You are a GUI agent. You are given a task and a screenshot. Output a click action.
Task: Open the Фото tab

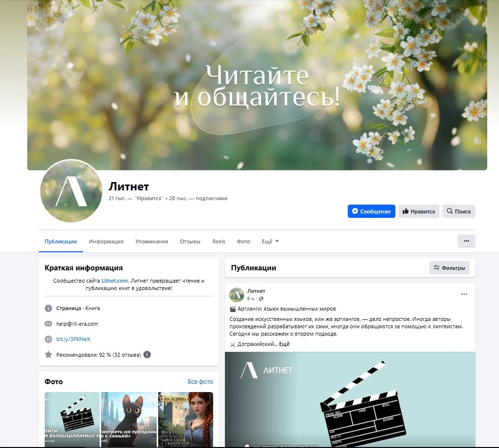click(x=244, y=241)
